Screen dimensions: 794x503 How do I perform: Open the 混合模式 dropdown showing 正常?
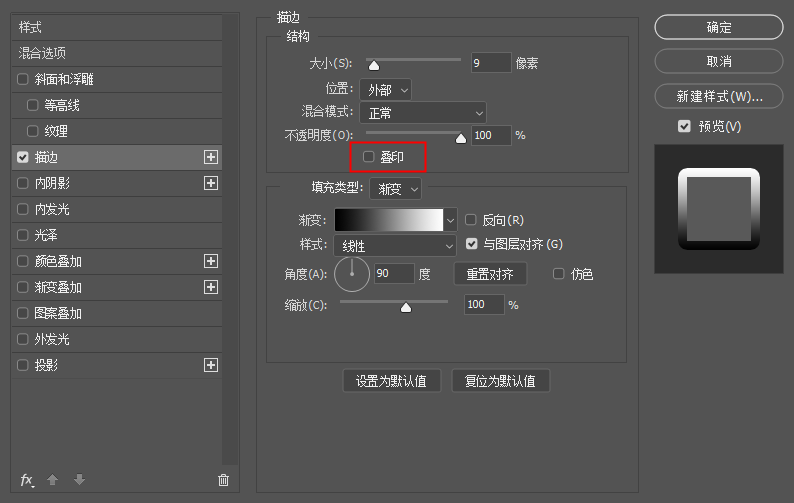coord(423,113)
